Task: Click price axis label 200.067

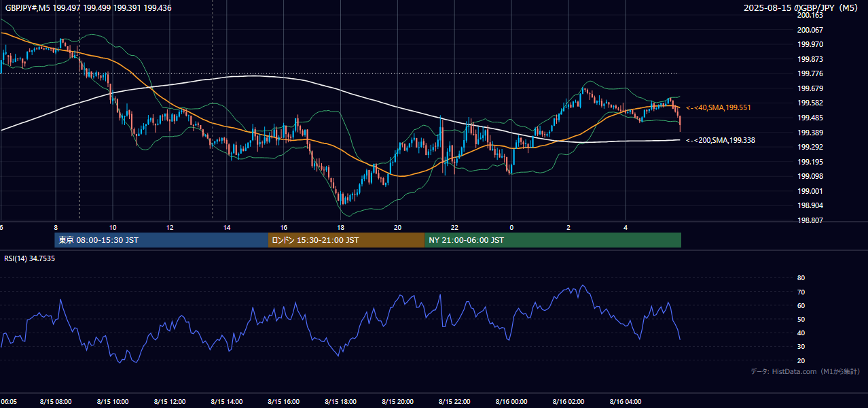Action: click(810, 30)
